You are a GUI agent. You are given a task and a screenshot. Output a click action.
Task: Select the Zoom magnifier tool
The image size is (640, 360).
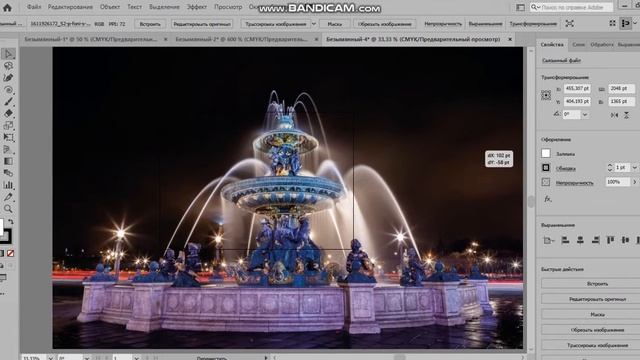point(8,209)
